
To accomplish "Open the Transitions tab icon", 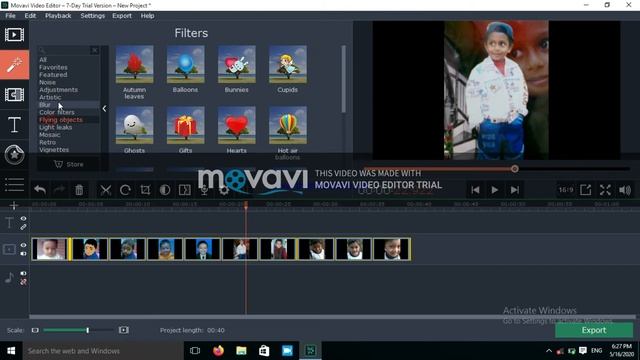I will coord(14,95).
